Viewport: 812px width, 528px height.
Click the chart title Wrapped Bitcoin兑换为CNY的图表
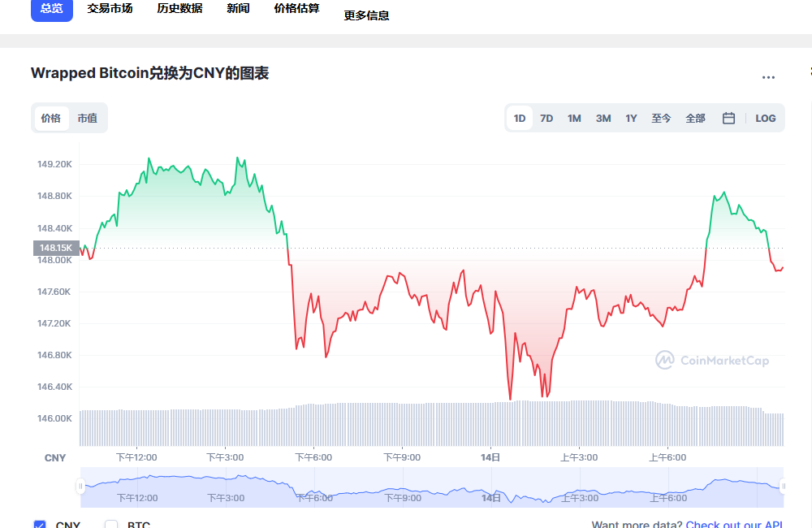[149, 73]
